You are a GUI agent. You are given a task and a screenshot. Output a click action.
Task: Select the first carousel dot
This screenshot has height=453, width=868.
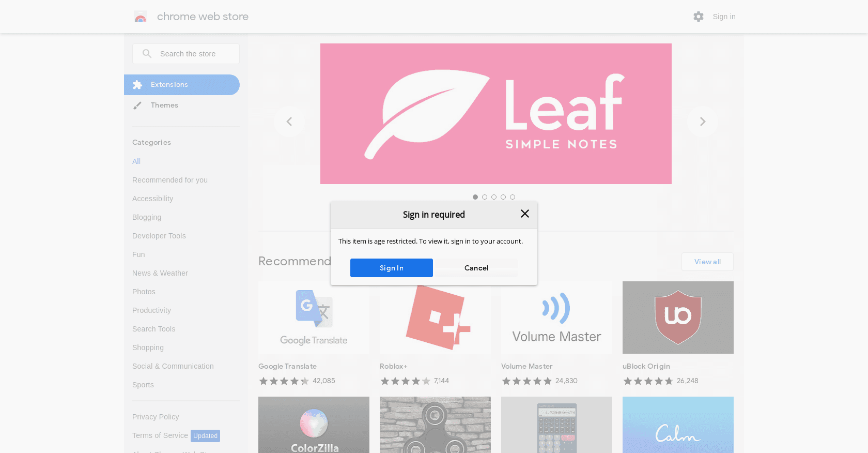(475, 197)
